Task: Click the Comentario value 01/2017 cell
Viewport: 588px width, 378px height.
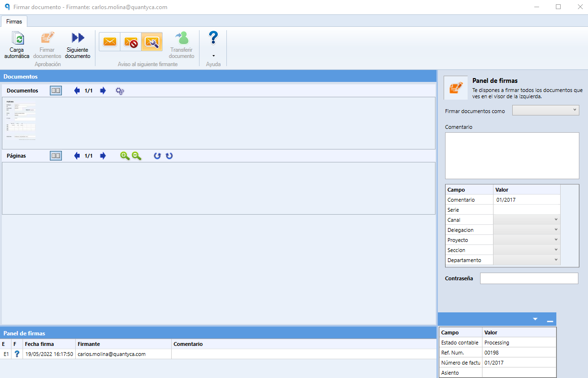Action: point(527,200)
